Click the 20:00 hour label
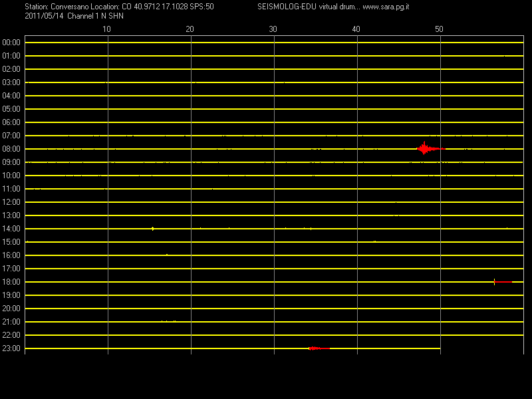The width and height of the screenshot is (532, 399). (x=11, y=309)
